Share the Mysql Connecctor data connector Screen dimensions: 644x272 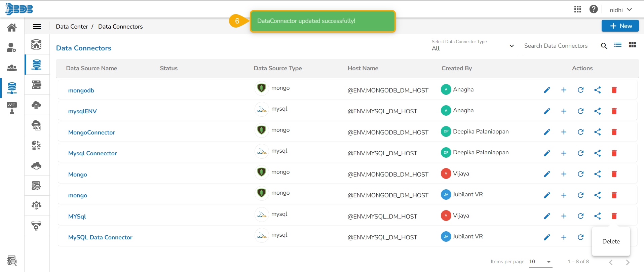(597, 153)
